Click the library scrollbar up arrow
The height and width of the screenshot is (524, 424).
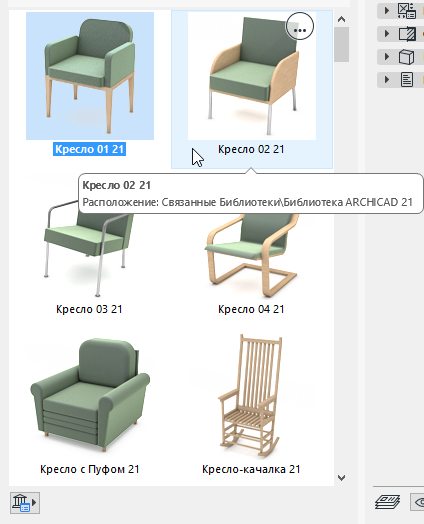click(x=341, y=19)
